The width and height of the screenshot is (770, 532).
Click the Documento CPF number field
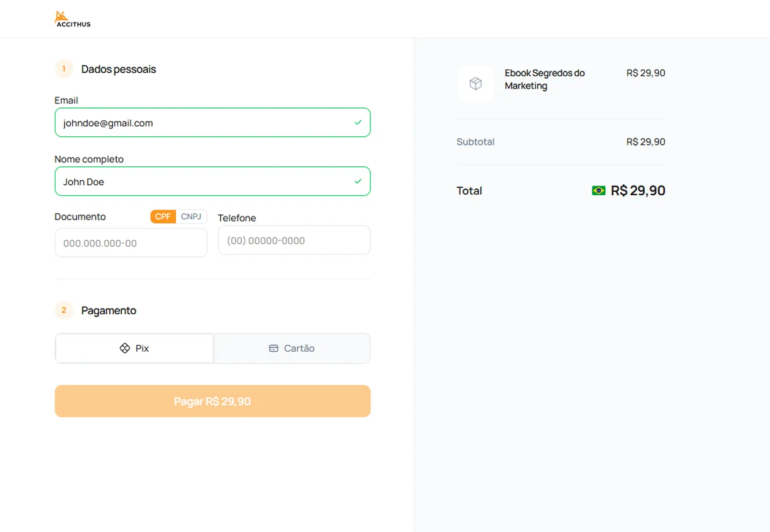click(131, 243)
